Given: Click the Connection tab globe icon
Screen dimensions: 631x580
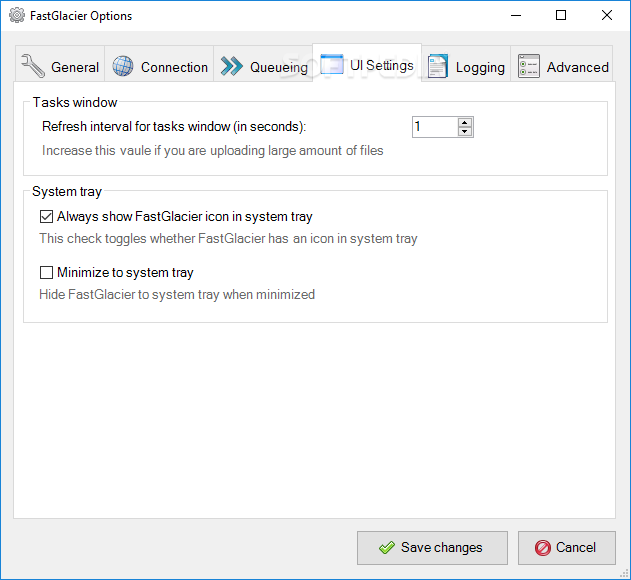Looking at the screenshot, I should pos(123,66).
